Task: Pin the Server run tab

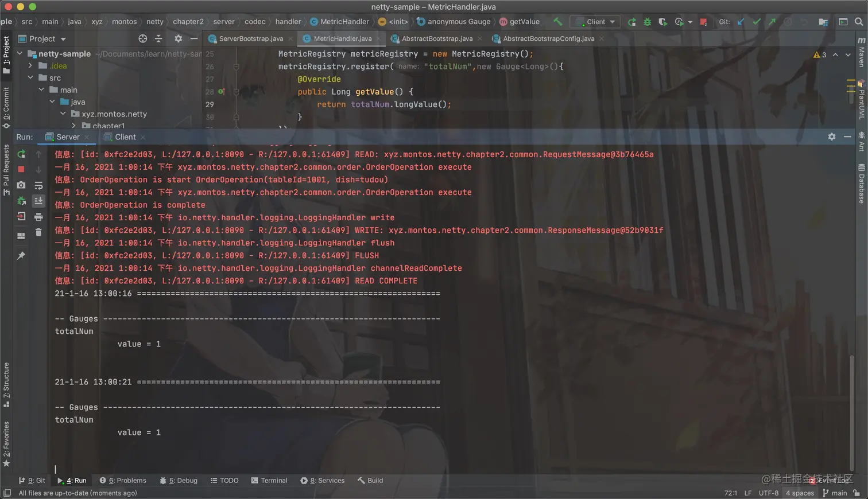Action: tap(21, 255)
